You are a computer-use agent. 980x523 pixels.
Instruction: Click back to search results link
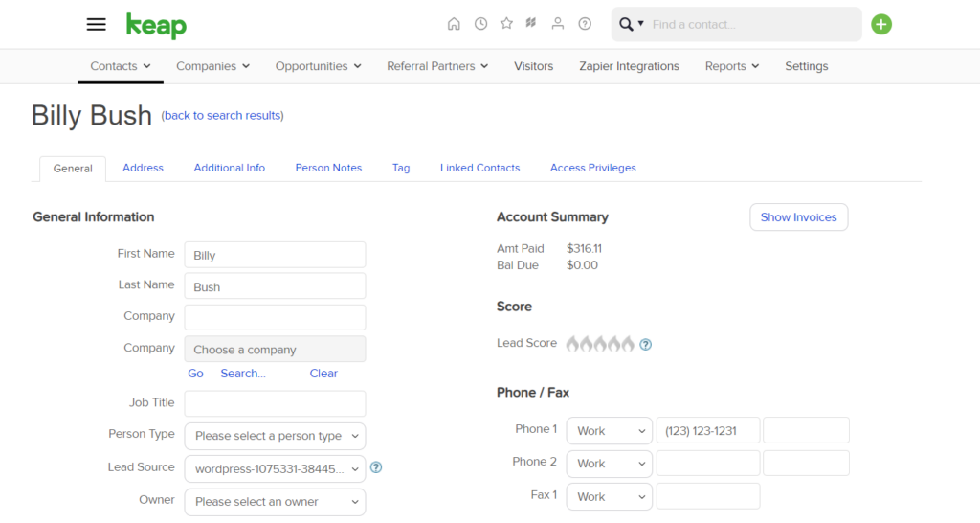[222, 116]
